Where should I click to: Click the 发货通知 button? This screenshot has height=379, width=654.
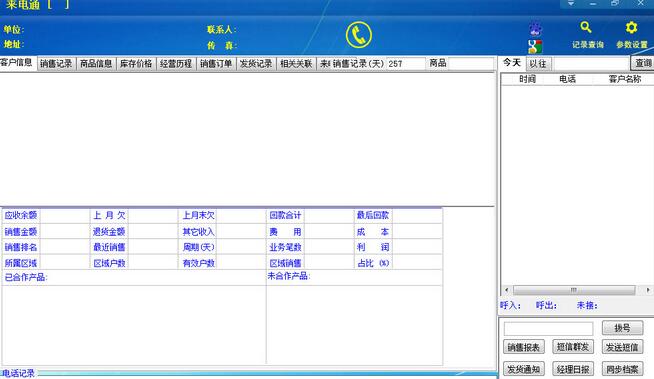[x=524, y=369]
